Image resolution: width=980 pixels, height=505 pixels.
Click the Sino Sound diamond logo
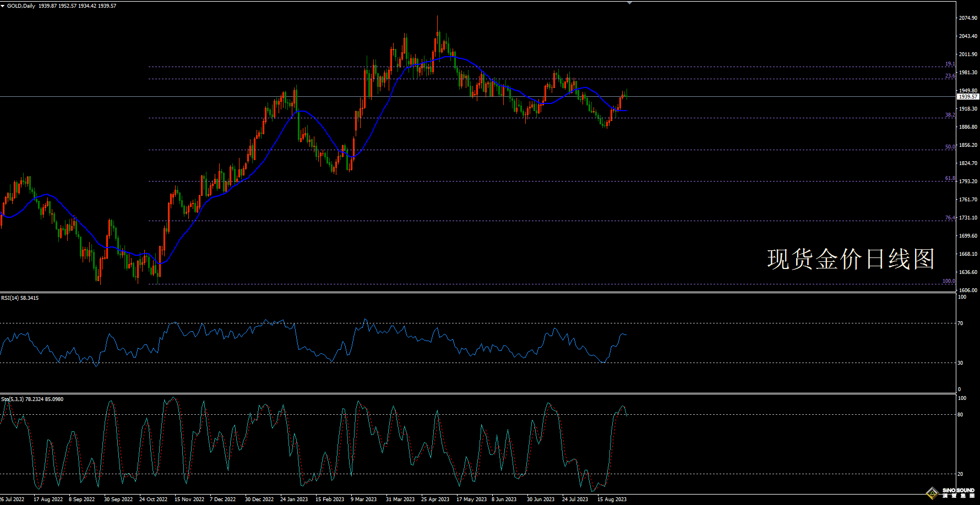click(932, 492)
